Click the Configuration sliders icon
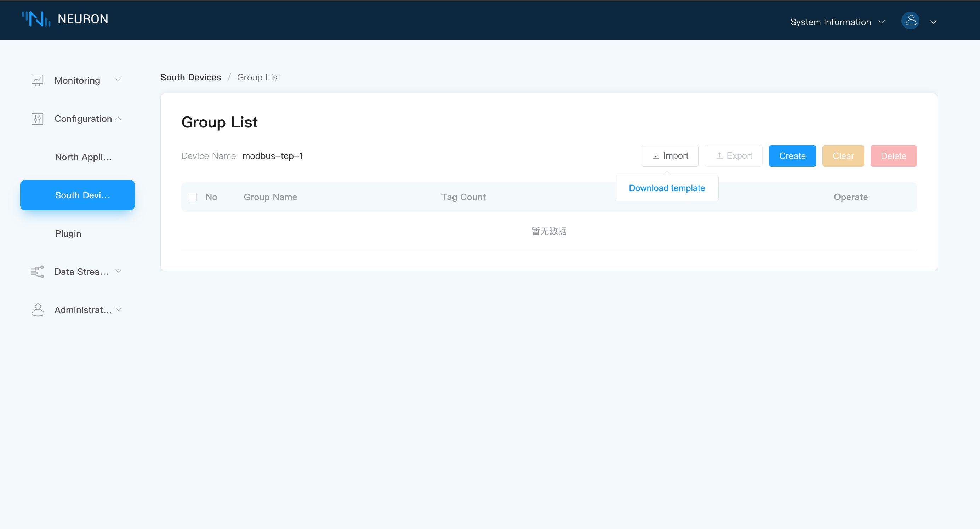The image size is (980, 529). (37, 119)
